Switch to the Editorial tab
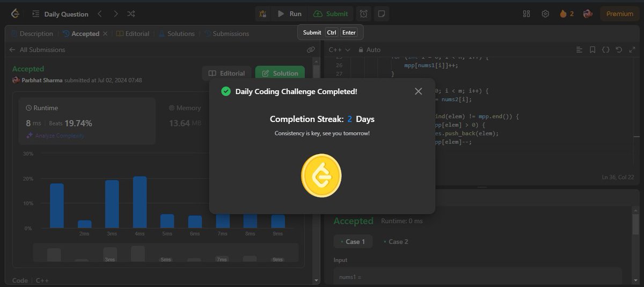 (x=133, y=33)
